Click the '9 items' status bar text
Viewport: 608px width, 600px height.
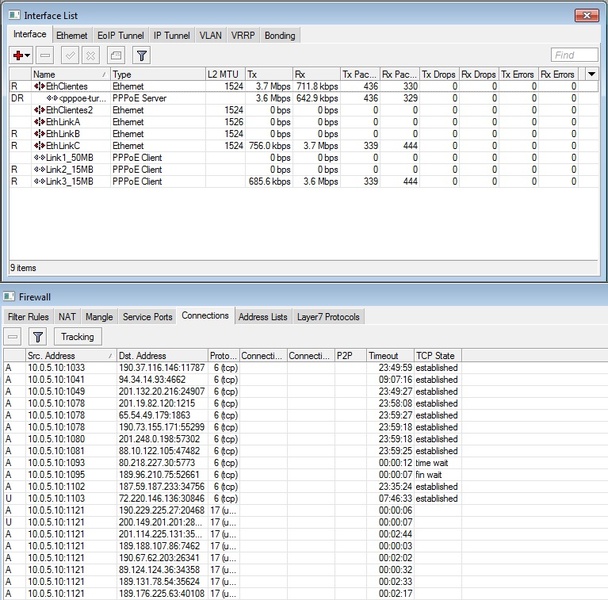[x=23, y=268]
